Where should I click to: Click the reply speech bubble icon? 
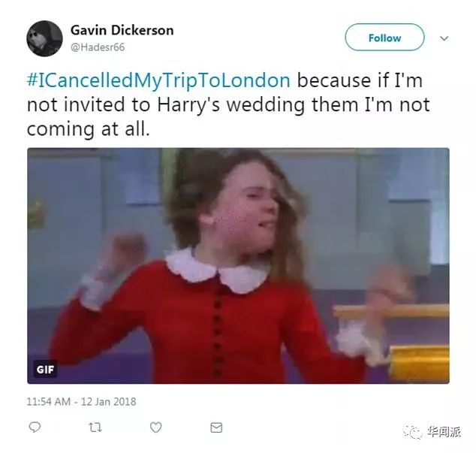tap(35, 427)
